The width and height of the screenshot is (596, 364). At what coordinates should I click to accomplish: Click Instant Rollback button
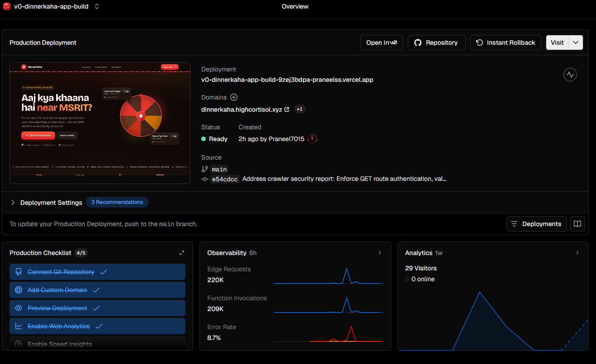coord(506,43)
